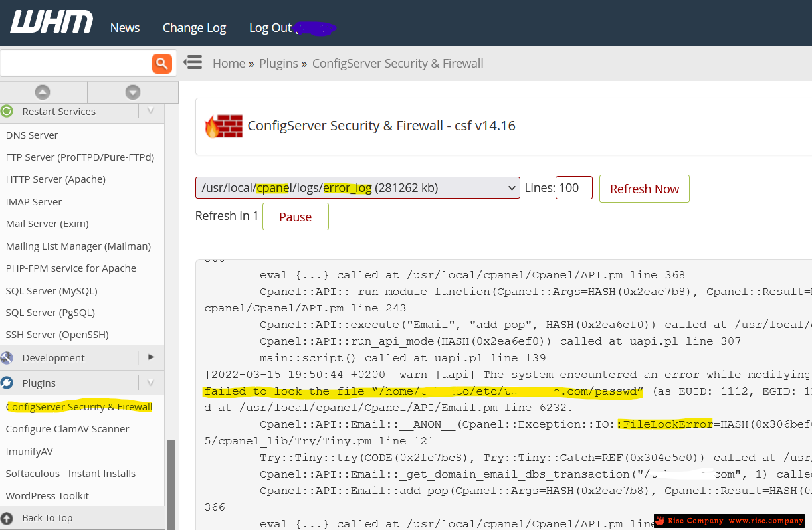The image size is (812, 530).
Task: Click the Plugins section icon
Action: click(x=7, y=383)
